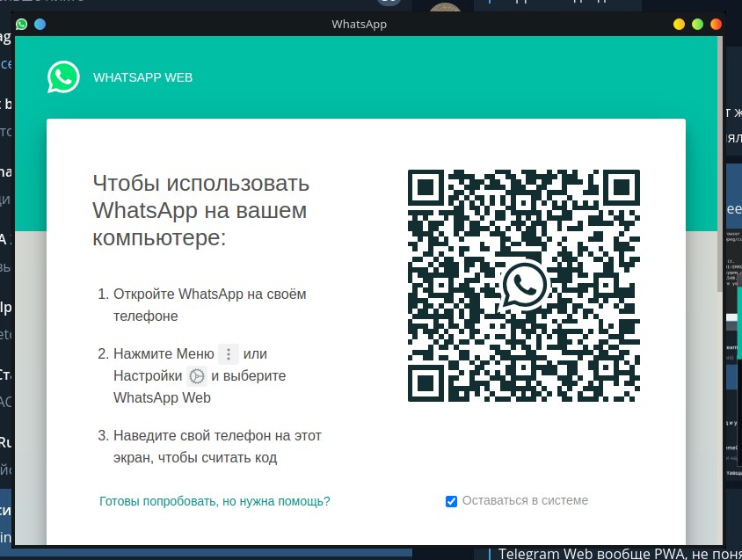This screenshot has height=560, width=742.
Task: Click the WhatsApp logo in the header
Action: pos(63,77)
